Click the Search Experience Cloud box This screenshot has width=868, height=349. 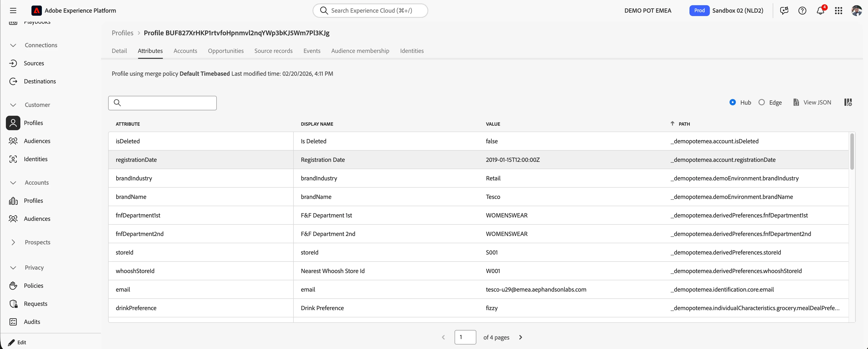pos(370,10)
